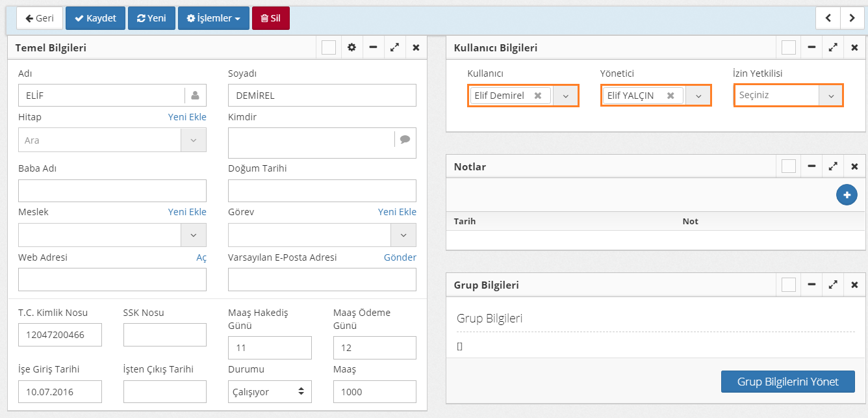
Task: Click the Doğum Tarihi input field
Action: [322, 191]
